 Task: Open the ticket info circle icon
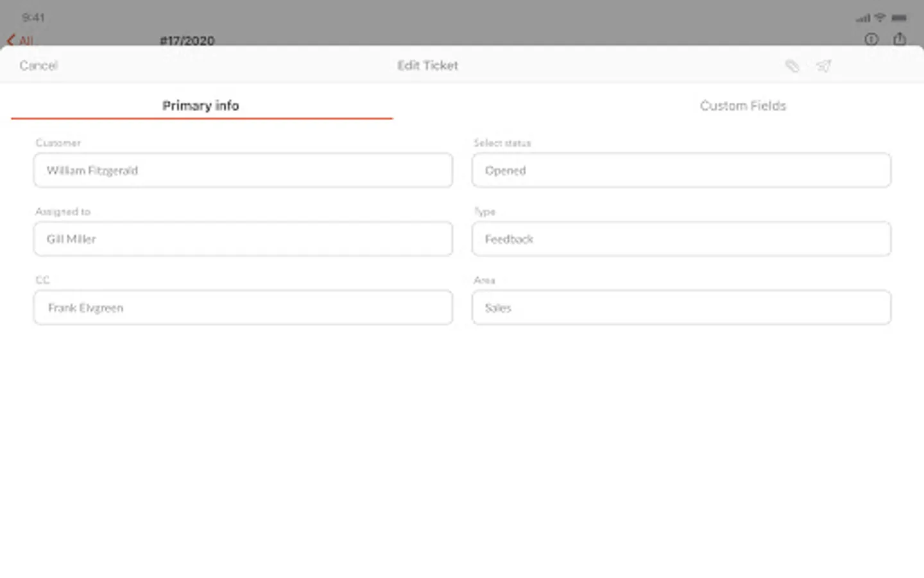[871, 39]
